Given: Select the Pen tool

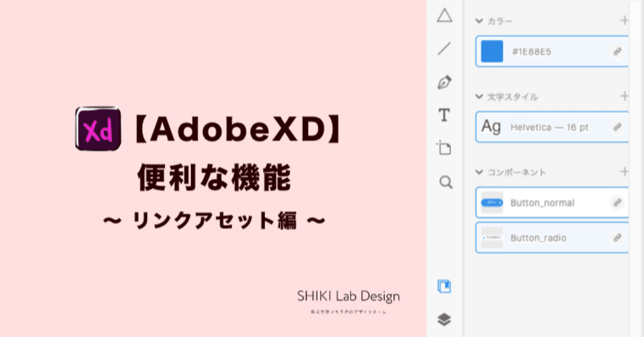Looking at the screenshot, I should coord(444,82).
